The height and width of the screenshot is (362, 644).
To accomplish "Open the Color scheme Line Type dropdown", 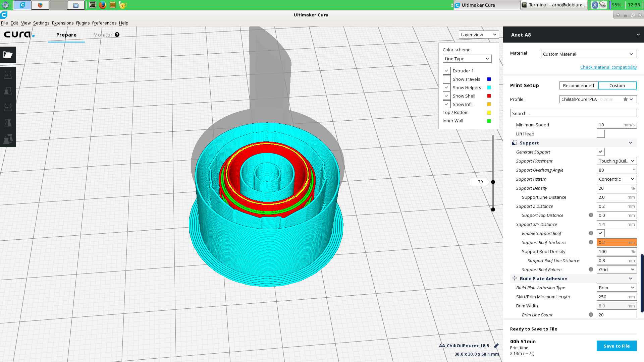I will (x=467, y=59).
